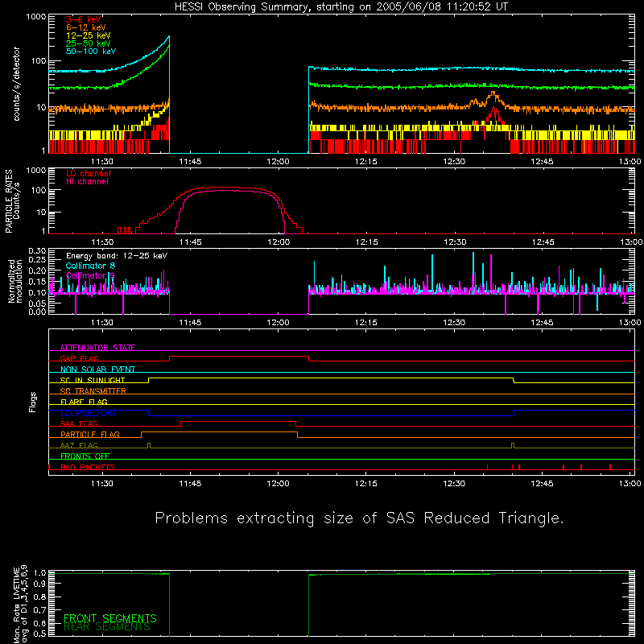
Task: Click the lowered segment of the blue ECLIPSE FLAG line
Action: point(331,415)
